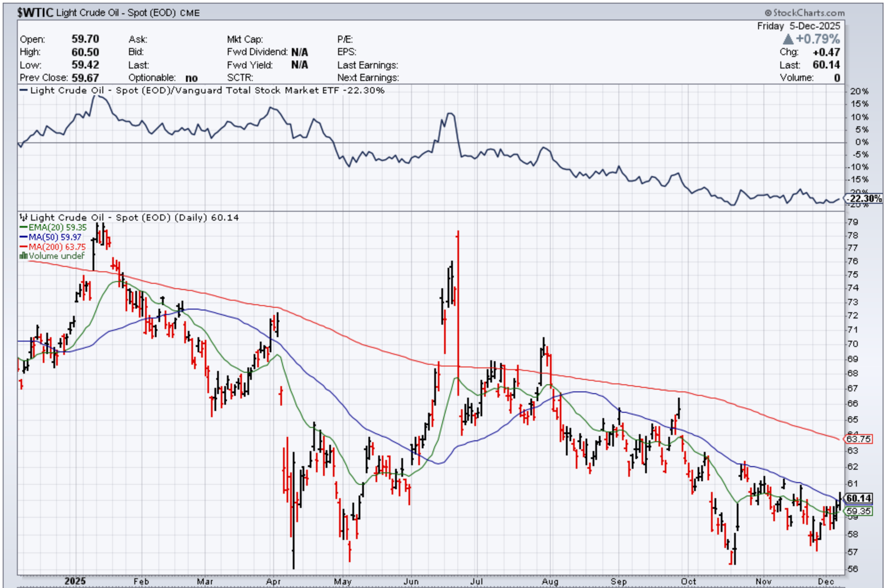Click the StockCharts.com copyright logo
888x588 pixels.
click(804, 12)
